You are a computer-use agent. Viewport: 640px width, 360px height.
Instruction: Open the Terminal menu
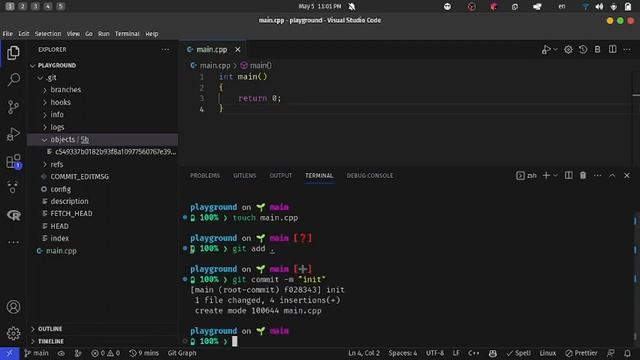pyautogui.click(x=127, y=34)
